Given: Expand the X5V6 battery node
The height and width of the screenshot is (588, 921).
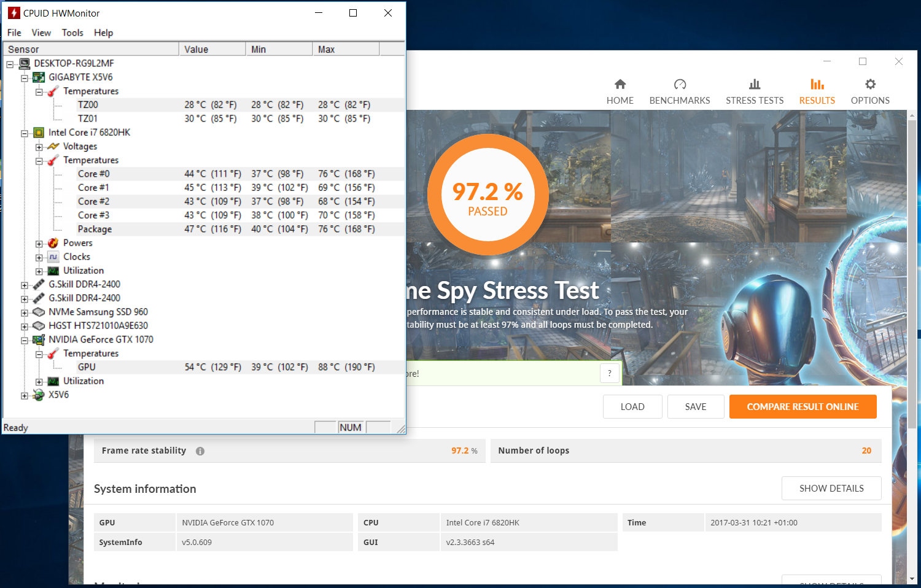Looking at the screenshot, I should [25, 395].
